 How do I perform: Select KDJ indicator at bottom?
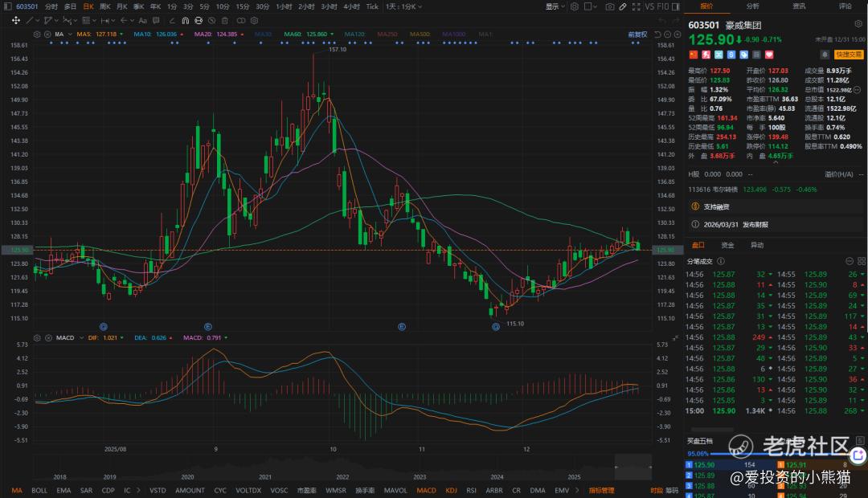pyautogui.click(x=451, y=490)
